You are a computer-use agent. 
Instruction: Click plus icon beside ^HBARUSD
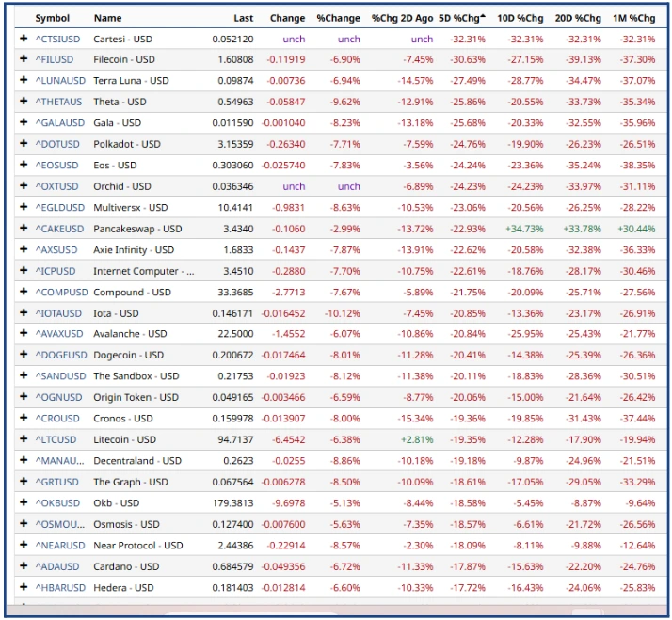click(24, 588)
